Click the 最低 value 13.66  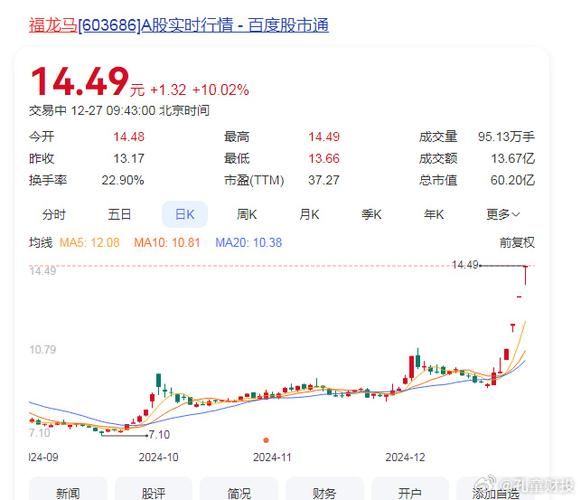click(x=324, y=159)
